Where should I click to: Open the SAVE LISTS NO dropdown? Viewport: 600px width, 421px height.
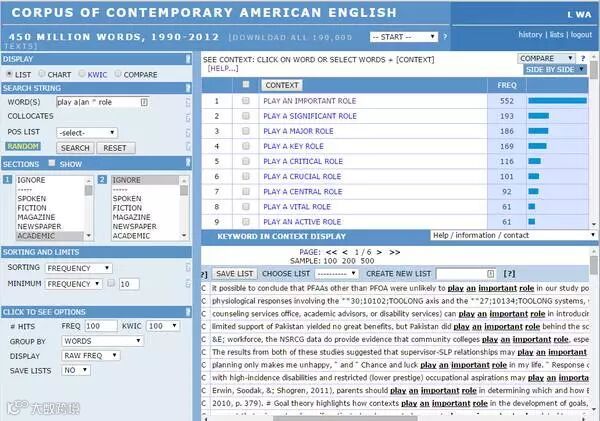click(76, 370)
